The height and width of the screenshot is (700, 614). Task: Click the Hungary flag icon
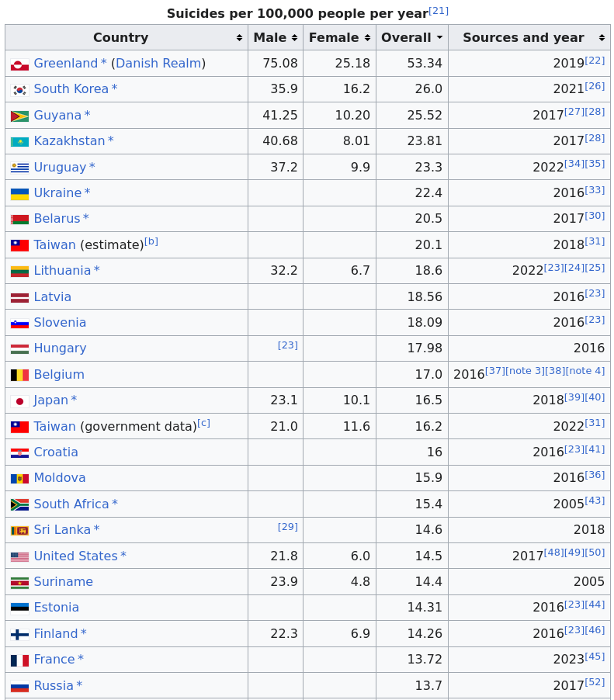[19, 349]
